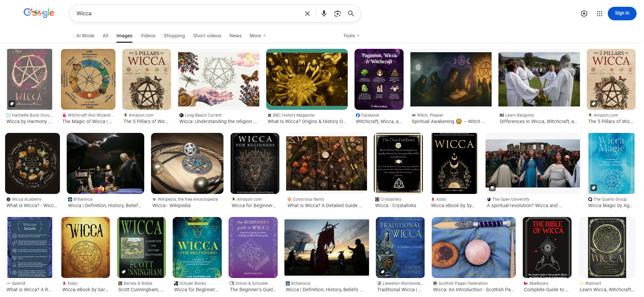This screenshot has height=297, width=644.
Task: Click the Sign in button
Action: [622, 13]
